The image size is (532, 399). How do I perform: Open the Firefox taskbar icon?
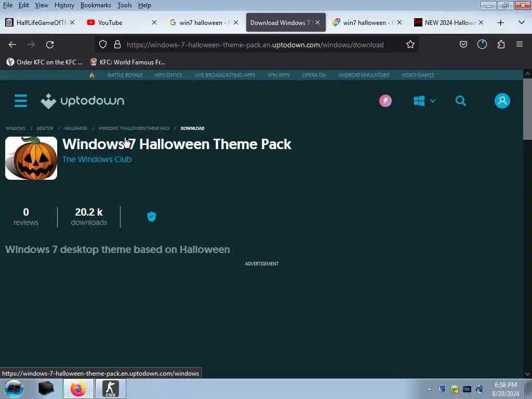point(78,389)
